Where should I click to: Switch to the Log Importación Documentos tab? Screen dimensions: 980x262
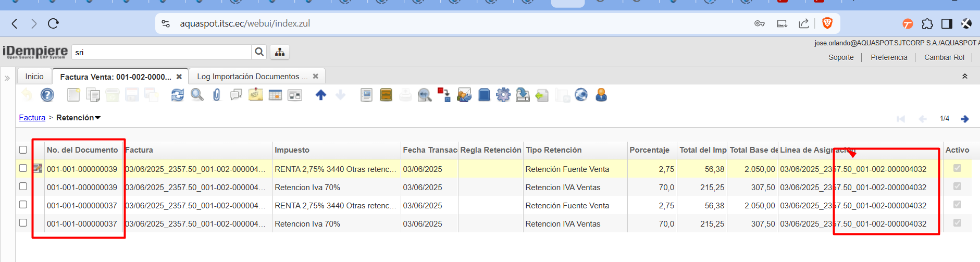pyautogui.click(x=252, y=77)
